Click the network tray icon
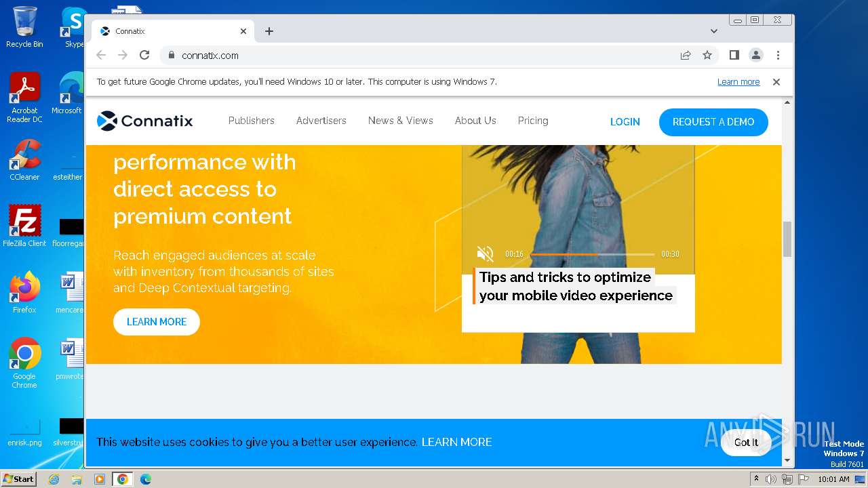 coord(787,479)
